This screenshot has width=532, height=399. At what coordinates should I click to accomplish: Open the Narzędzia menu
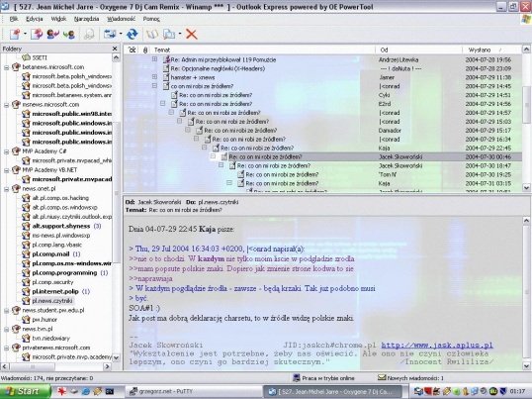86,19
